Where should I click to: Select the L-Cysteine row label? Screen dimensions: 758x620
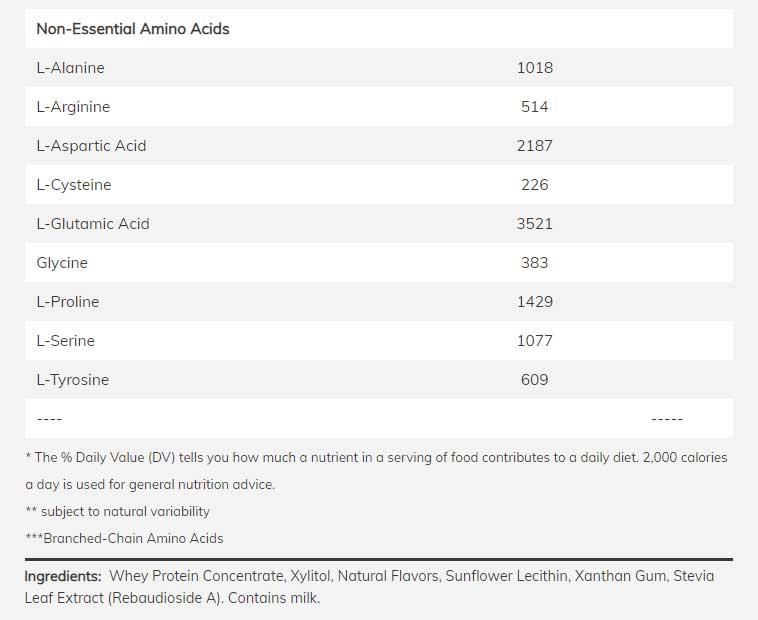point(74,185)
